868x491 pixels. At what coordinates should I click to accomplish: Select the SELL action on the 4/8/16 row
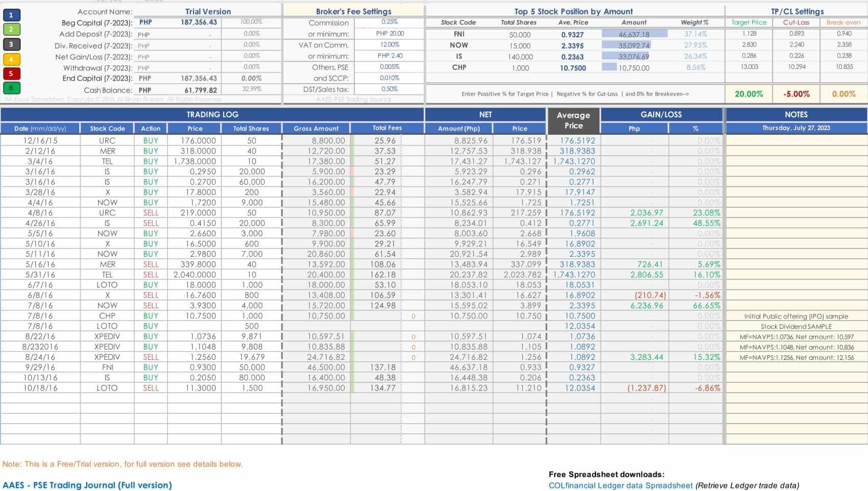pos(151,213)
